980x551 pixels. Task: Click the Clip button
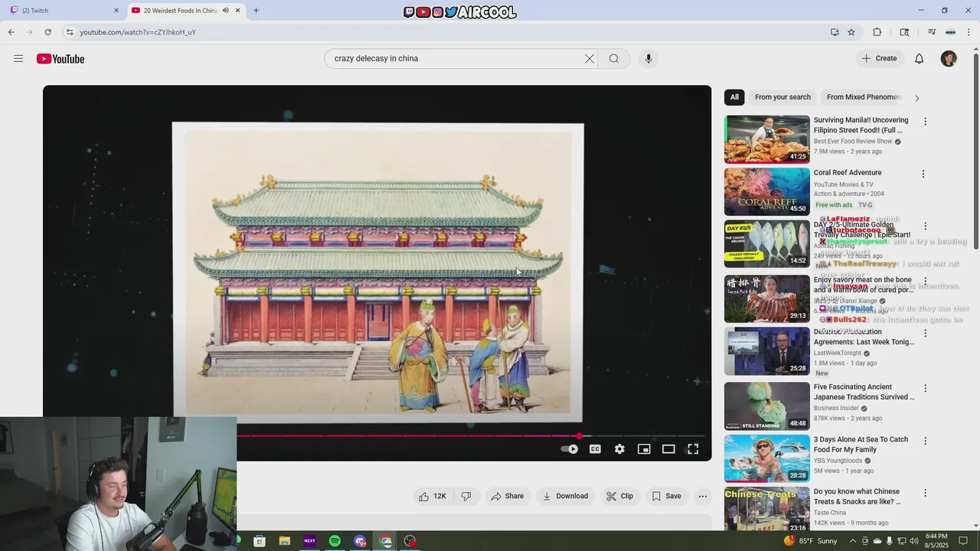(x=620, y=496)
